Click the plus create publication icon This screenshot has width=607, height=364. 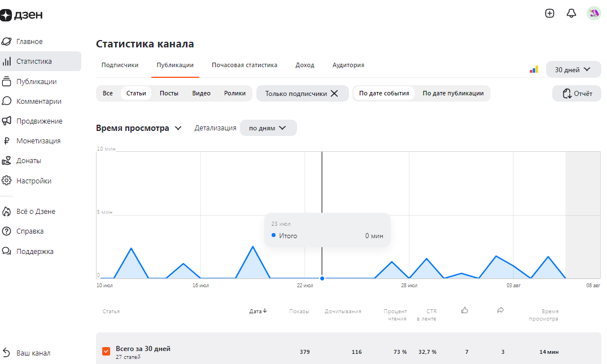pos(549,13)
